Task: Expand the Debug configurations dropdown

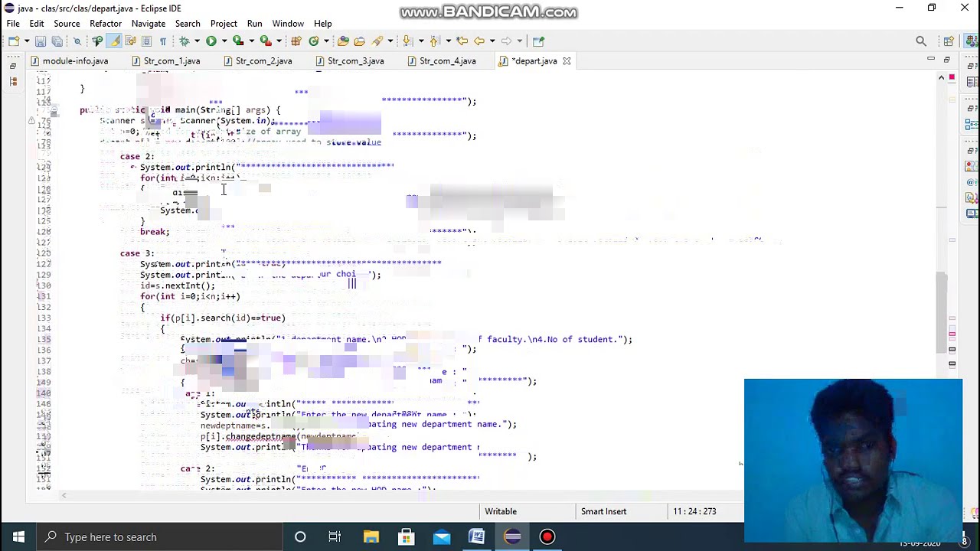Action: [197, 41]
